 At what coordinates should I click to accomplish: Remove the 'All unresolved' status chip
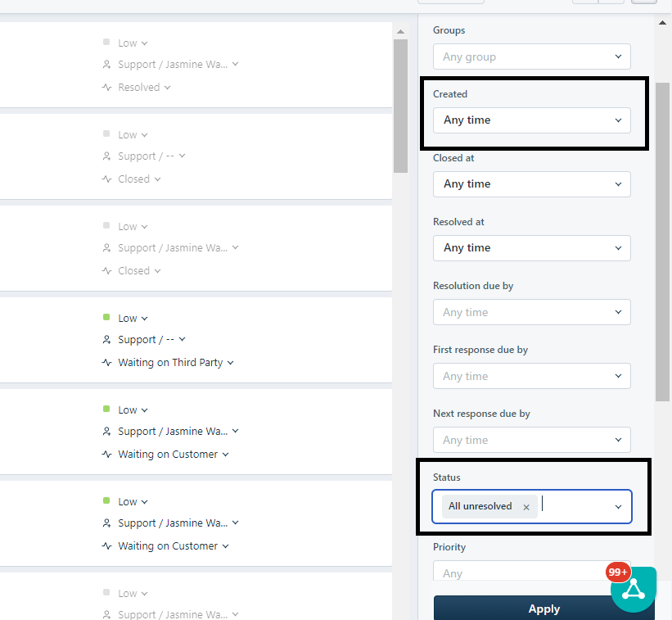coord(526,507)
